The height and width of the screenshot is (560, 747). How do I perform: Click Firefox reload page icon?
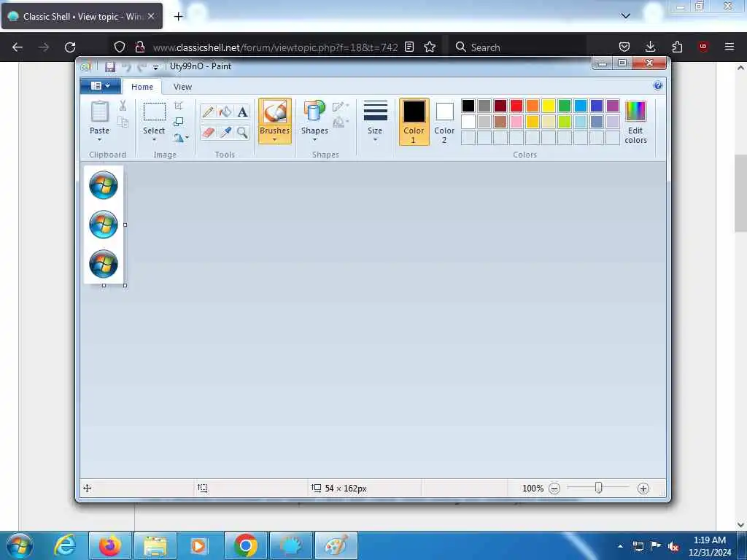point(70,47)
